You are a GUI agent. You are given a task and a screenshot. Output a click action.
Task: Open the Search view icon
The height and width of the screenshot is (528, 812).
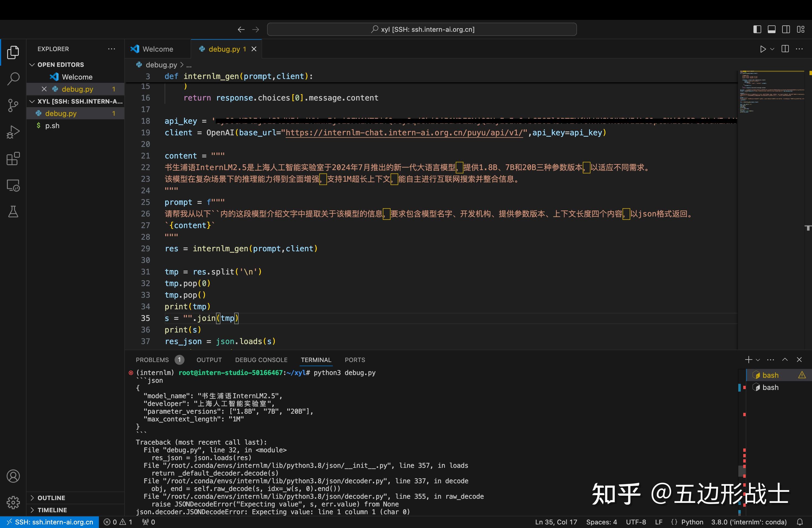(13, 79)
